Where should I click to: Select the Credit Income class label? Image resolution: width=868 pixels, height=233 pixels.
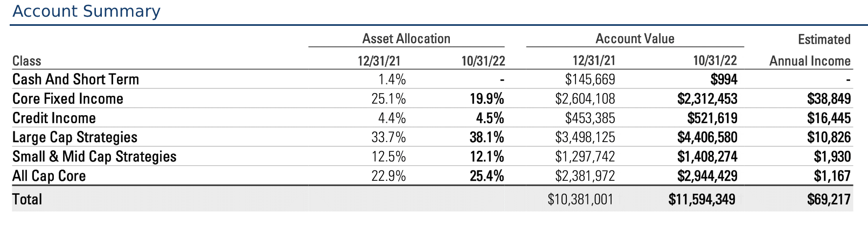coord(54,118)
